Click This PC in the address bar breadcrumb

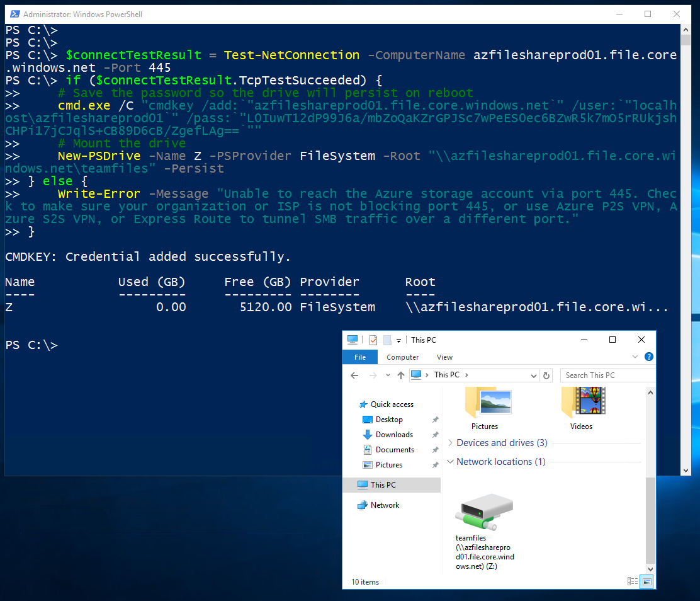(x=446, y=375)
